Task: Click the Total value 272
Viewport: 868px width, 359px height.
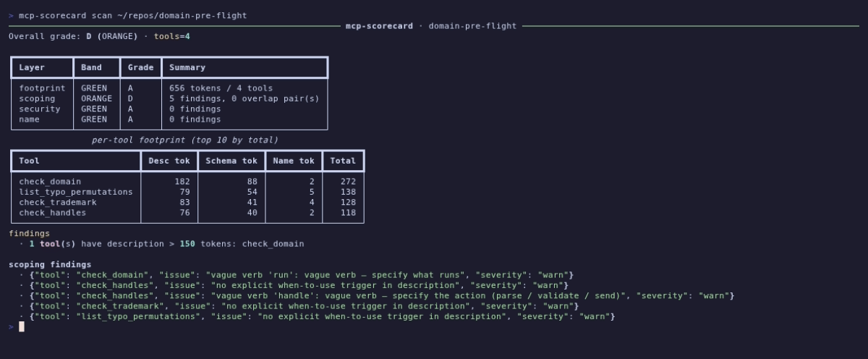Action: click(x=348, y=182)
